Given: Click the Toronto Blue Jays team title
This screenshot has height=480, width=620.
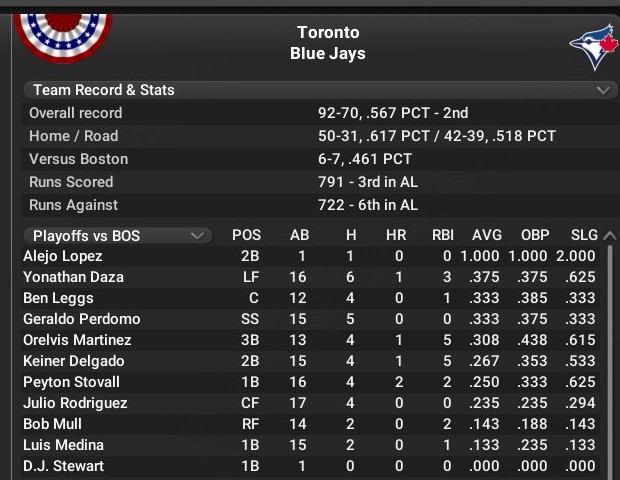Looking at the screenshot, I should pos(328,43).
